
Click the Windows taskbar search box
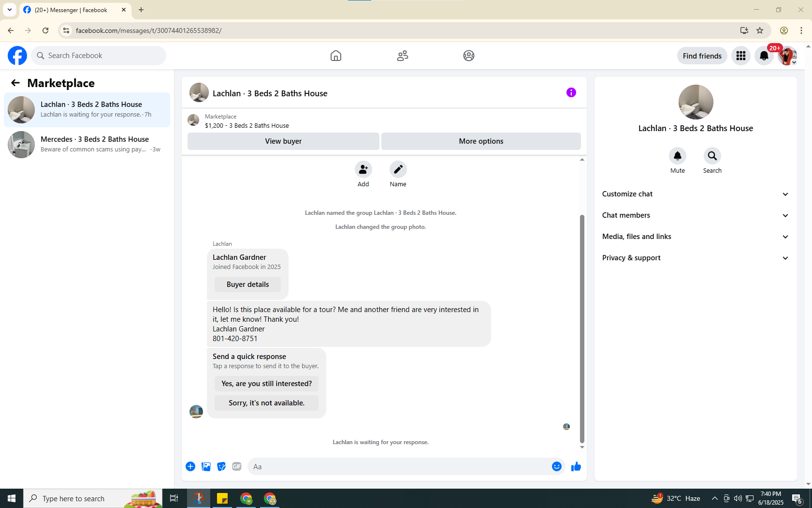[x=93, y=498]
